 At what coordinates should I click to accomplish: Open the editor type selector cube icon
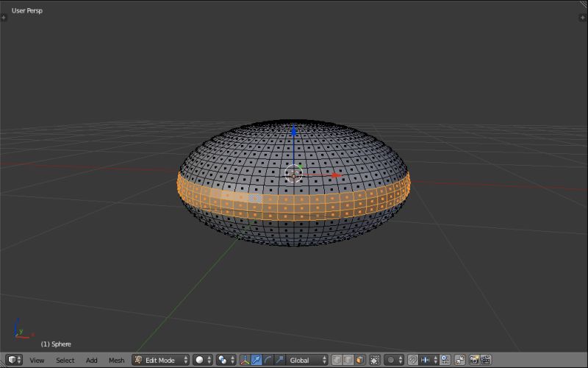click(14, 360)
